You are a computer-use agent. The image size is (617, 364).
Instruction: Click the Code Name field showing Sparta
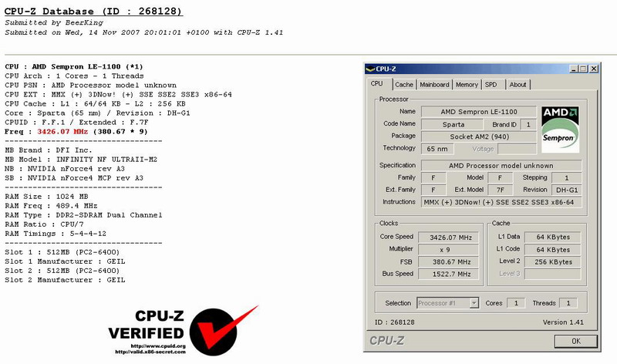coord(453,124)
